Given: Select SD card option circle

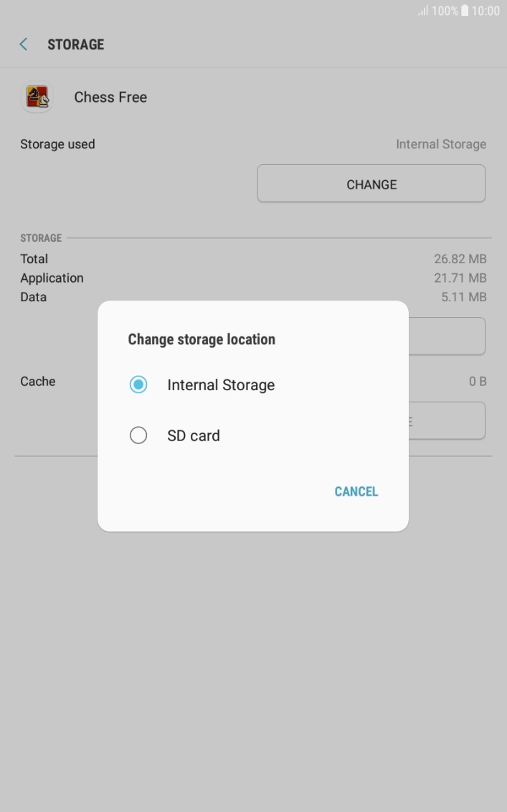Looking at the screenshot, I should click(x=138, y=435).
